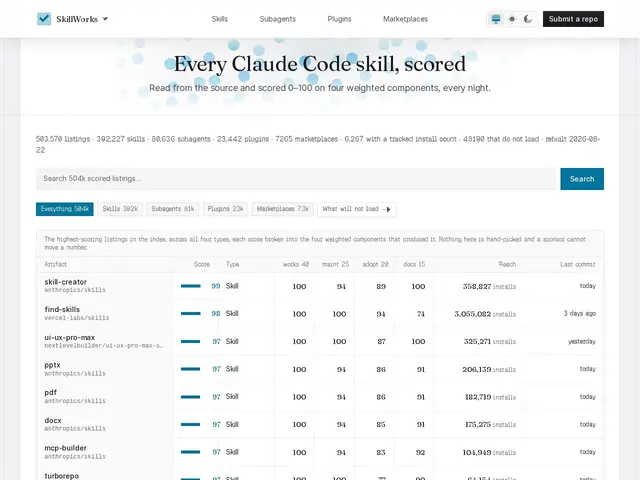Image resolution: width=640 pixels, height=480 pixels.
Task: Click the Type column header
Action: click(x=232, y=264)
